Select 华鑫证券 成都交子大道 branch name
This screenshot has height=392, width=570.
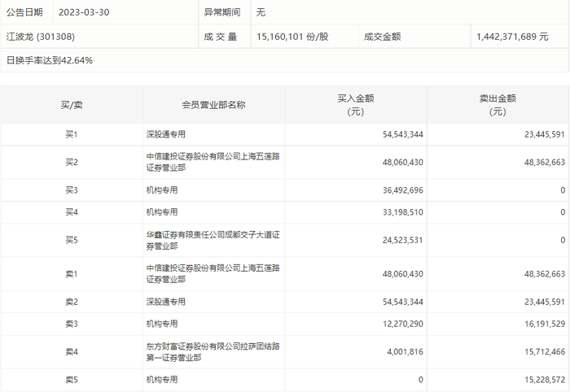(x=213, y=240)
